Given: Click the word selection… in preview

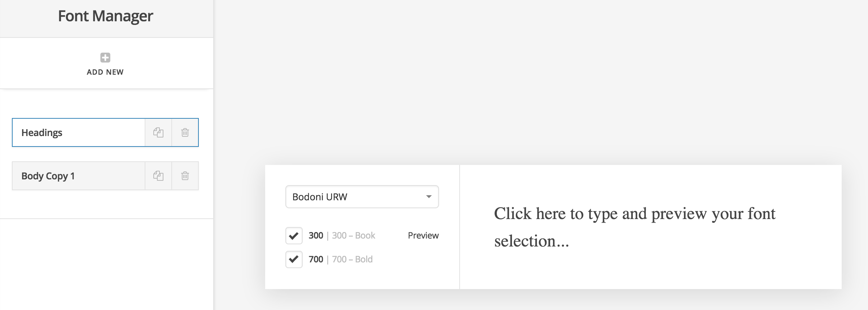Looking at the screenshot, I should (x=531, y=241).
